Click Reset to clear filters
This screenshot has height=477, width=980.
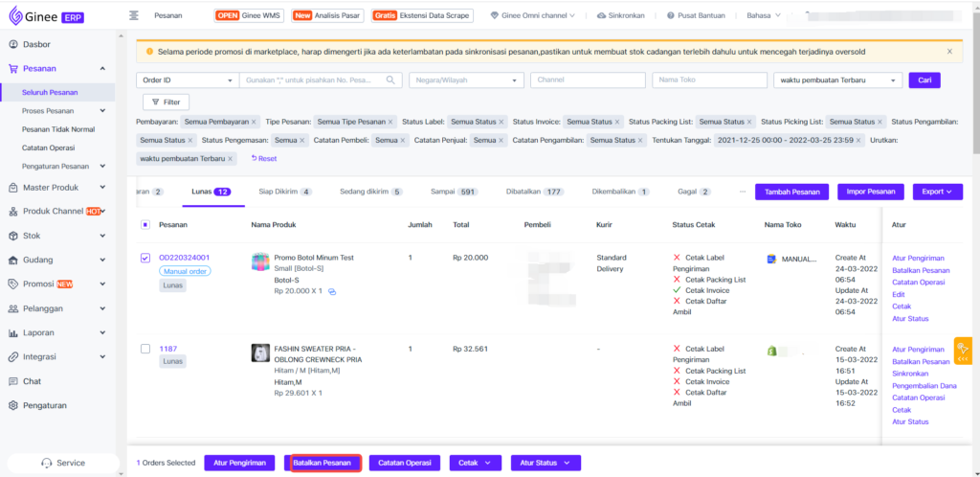pos(264,159)
